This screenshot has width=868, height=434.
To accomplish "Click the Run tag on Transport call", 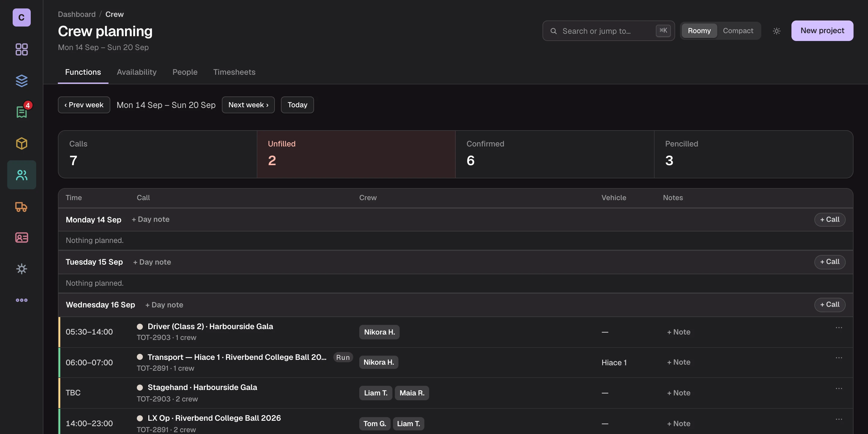I will [x=343, y=357].
